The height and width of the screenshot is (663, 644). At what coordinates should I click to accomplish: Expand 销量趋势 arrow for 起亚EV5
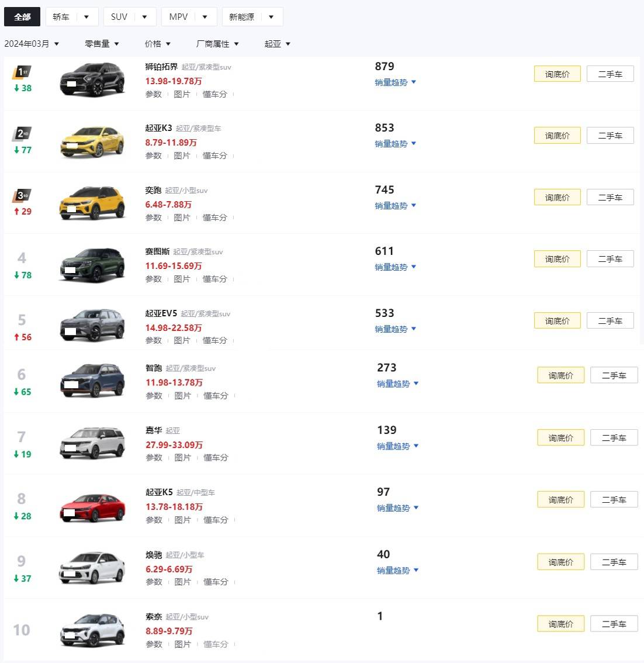click(x=414, y=329)
